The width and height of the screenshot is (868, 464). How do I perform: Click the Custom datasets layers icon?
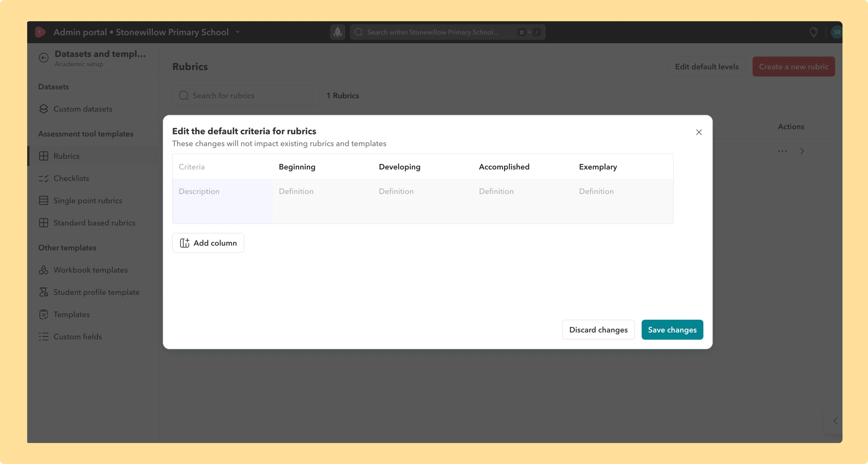coord(43,109)
